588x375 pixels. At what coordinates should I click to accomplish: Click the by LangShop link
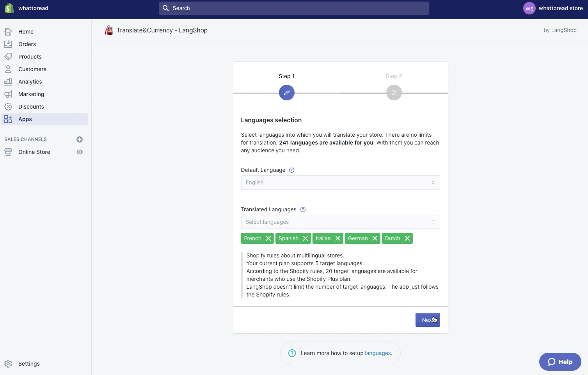coord(560,30)
